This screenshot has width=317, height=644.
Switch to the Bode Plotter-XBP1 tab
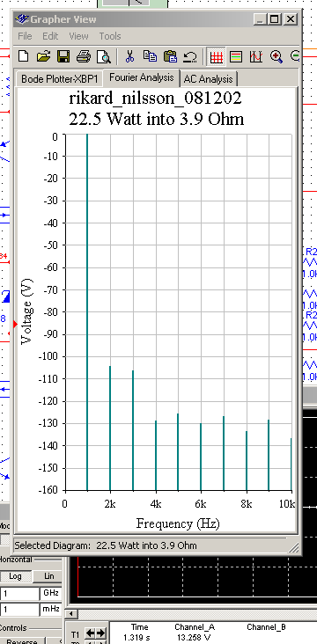tap(59, 78)
